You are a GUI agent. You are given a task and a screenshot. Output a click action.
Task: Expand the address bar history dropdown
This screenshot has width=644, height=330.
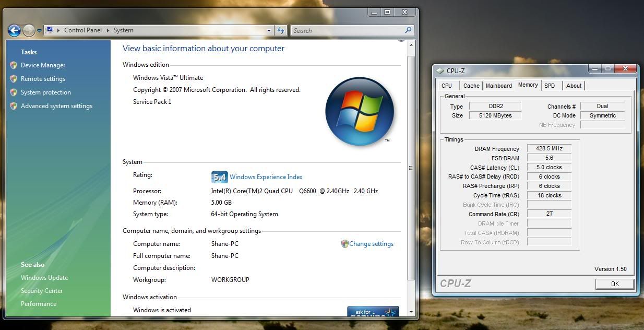click(x=269, y=31)
